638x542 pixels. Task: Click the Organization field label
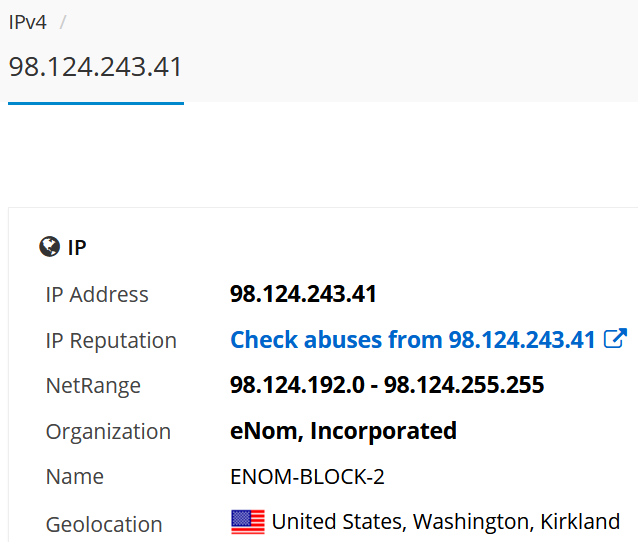tap(108, 432)
